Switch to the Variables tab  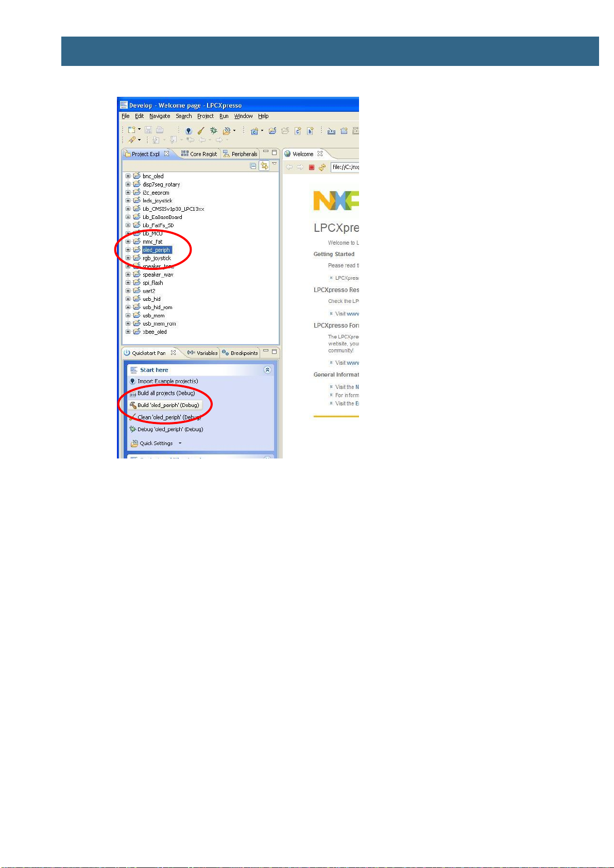[202, 353]
